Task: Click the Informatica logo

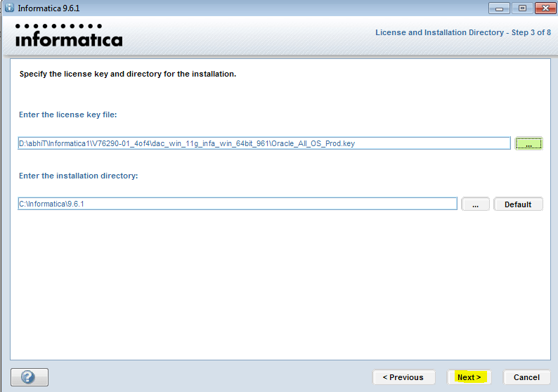Action: (69, 36)
